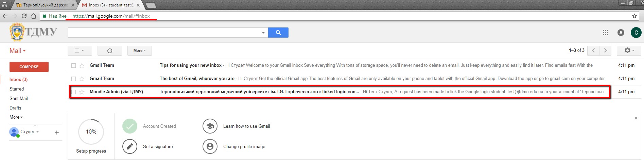
Task: Check the second Gmail Team email checkbox
Action: coord(73,79)
